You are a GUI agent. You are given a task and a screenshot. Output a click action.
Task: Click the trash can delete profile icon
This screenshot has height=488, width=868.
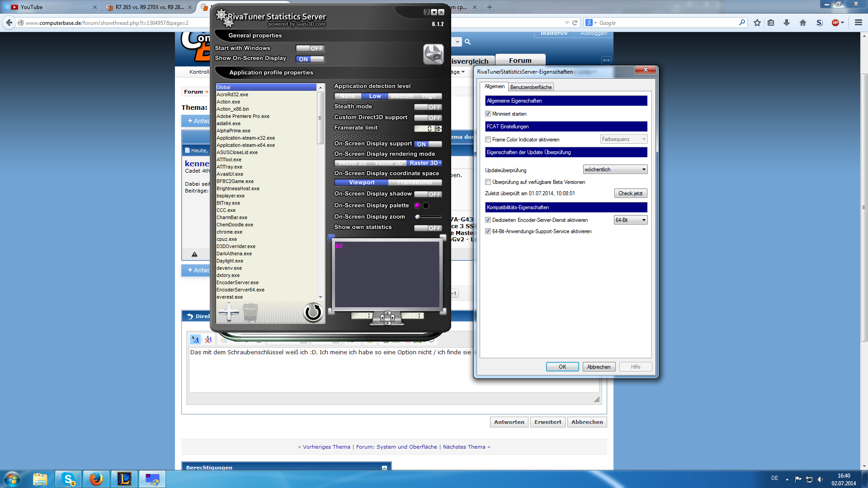[250, 312]
